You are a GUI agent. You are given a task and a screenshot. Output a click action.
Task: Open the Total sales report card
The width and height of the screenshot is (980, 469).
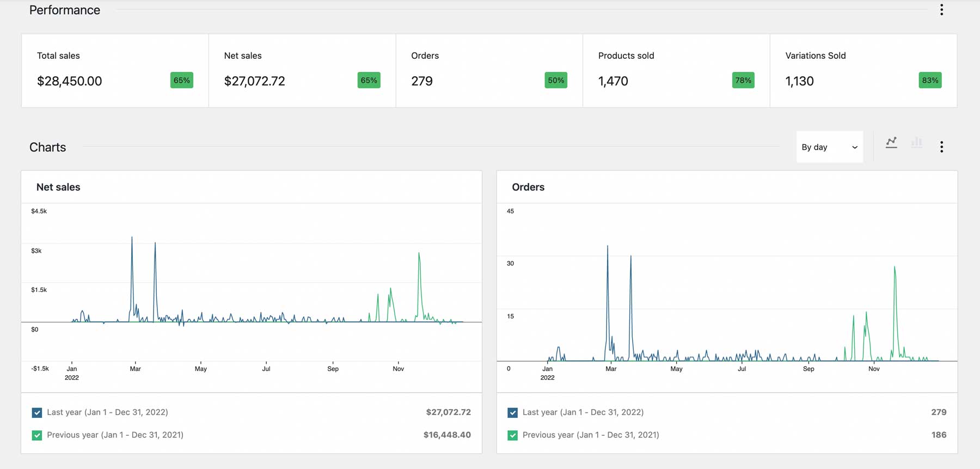tap(115, 71)
